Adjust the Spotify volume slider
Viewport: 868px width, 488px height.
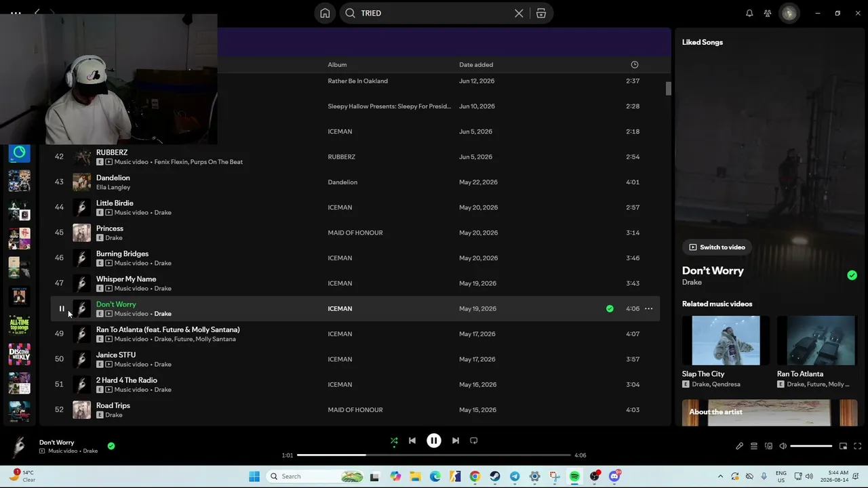pyautogui.click(x=811, y=446)
